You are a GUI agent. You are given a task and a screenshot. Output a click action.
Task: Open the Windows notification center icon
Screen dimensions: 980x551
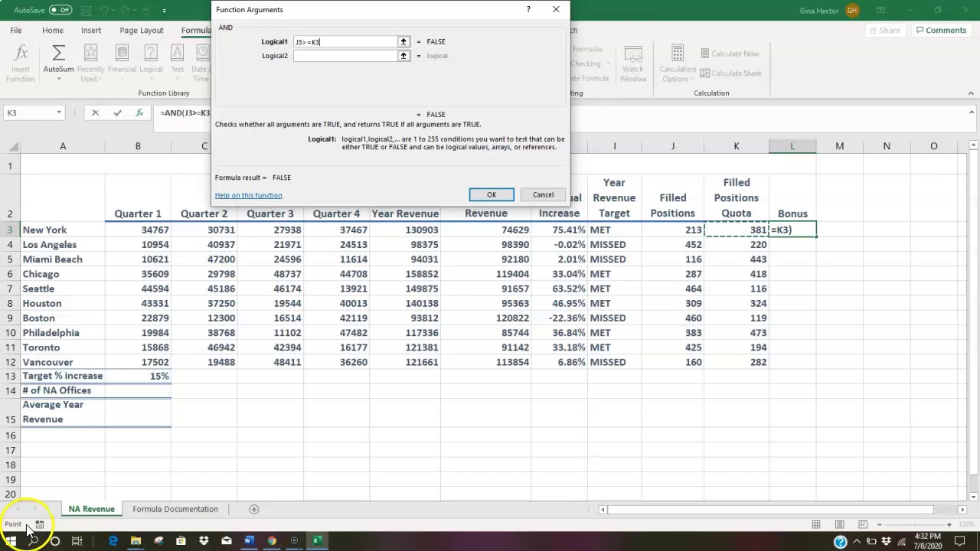coord(959,541)
